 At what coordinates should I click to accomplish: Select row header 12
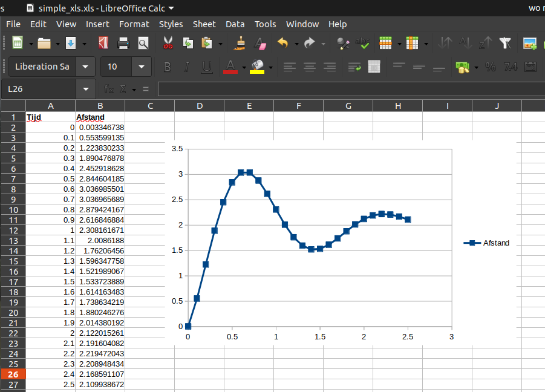point(13,230)
